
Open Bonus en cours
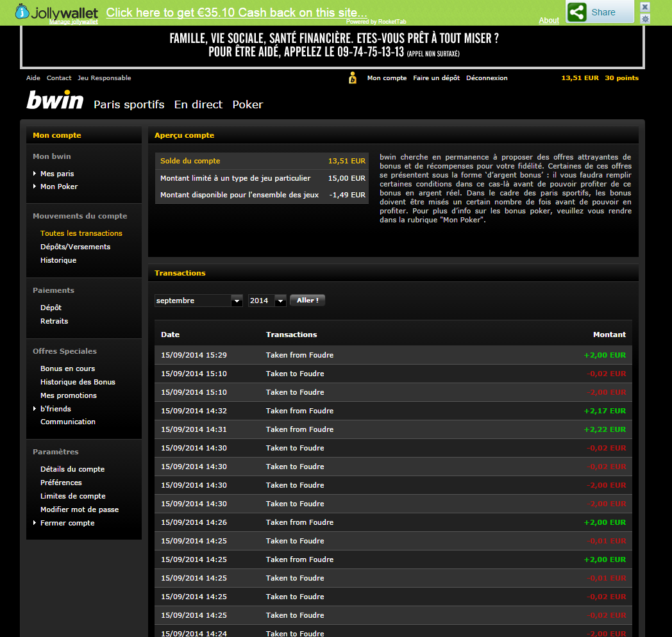pos(68,368)
